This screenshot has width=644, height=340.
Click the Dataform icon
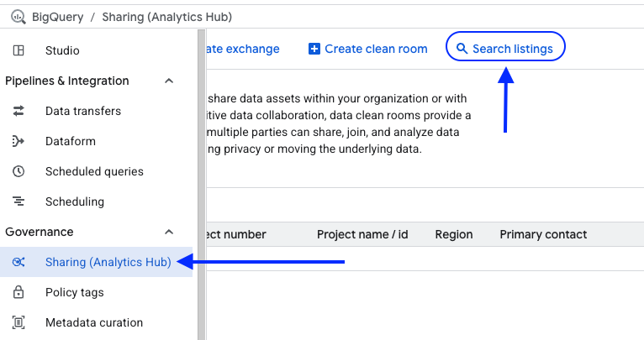(18, 141)
